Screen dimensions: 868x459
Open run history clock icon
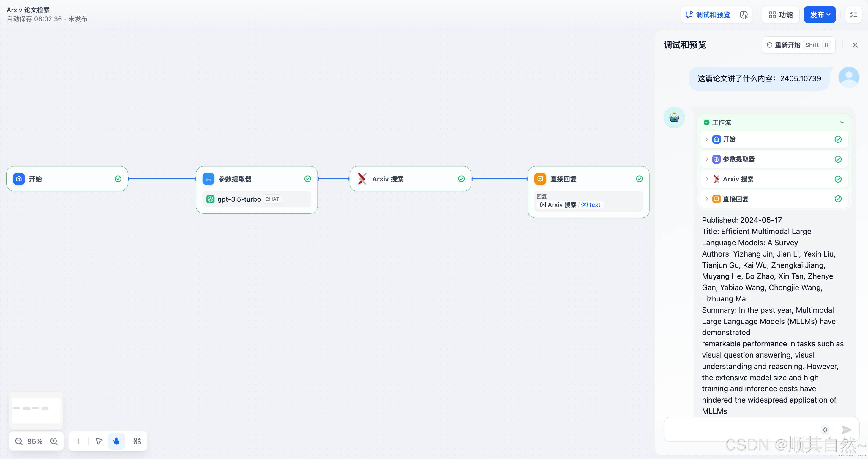[744, 15]
